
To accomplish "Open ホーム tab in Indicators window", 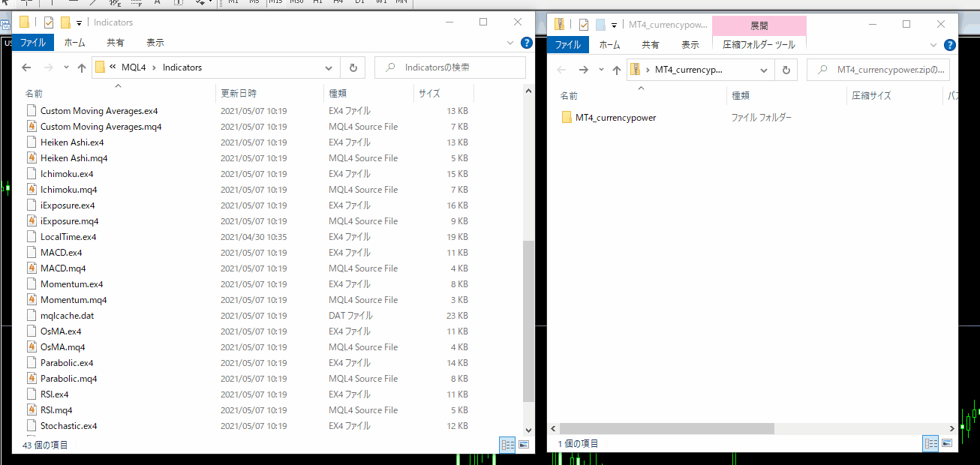I will click(x=75, y=43).
